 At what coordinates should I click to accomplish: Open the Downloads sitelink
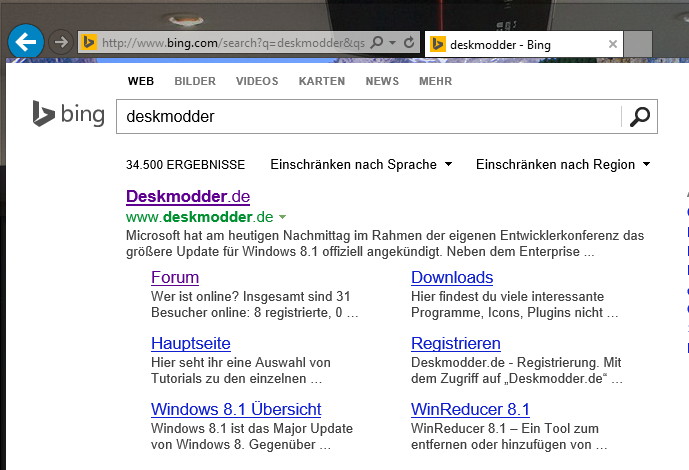452,278
